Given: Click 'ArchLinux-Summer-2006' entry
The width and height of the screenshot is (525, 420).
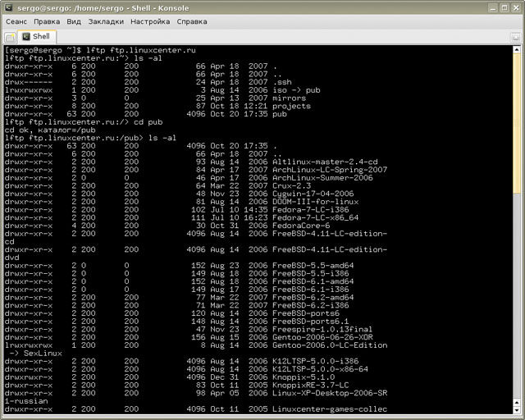Looking at the screenshot, I should click(322, 178).
